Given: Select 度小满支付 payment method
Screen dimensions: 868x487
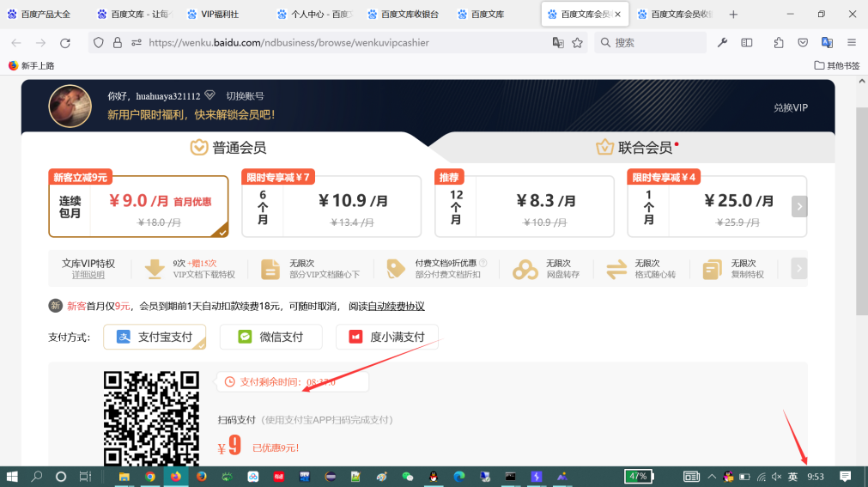Looking at the screenshot, I should [x=387, y=337].
